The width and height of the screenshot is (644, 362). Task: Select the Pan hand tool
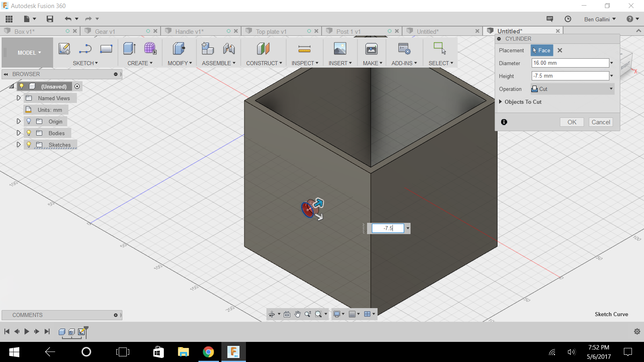tap(297, 314)
